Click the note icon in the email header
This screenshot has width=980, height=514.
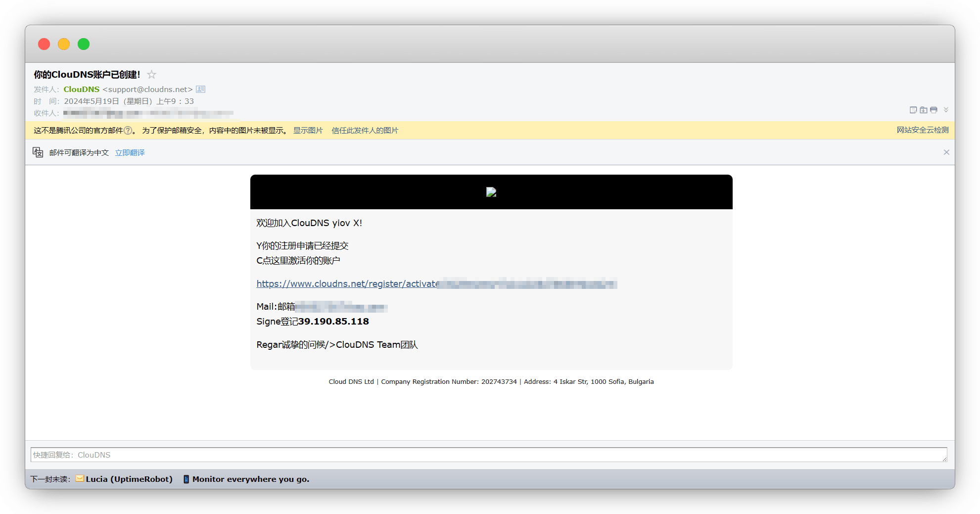click(x=913, y=110)
